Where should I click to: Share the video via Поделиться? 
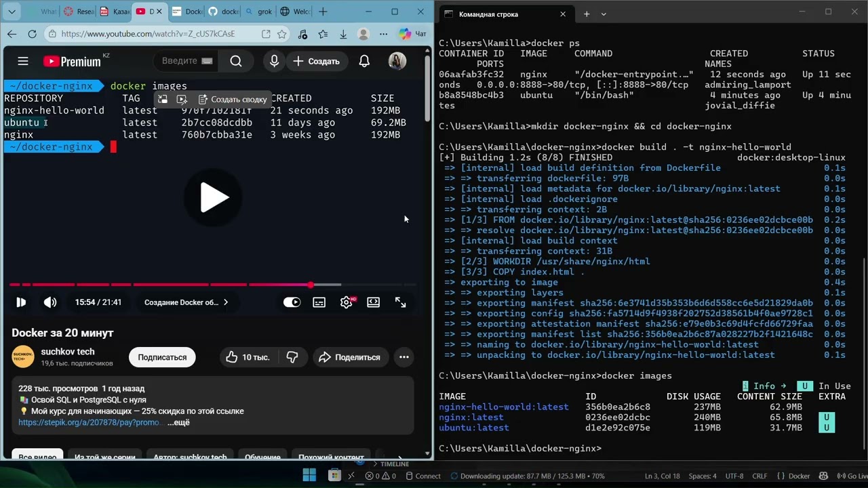[349, 357]
